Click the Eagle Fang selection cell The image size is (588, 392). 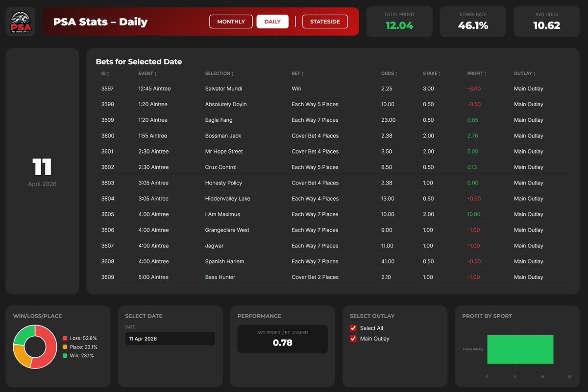pyautogui.click(x=219, y=120)
